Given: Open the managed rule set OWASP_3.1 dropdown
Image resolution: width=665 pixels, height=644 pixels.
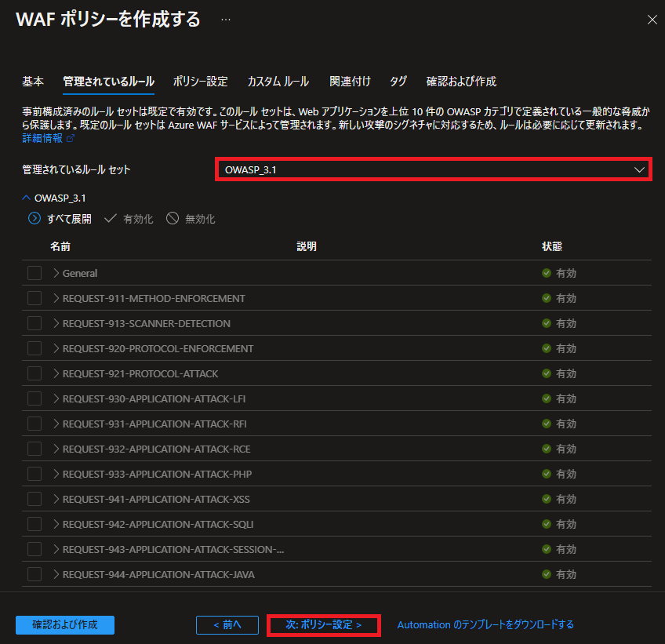Looking at the screenshot, I should pos(434,169).
